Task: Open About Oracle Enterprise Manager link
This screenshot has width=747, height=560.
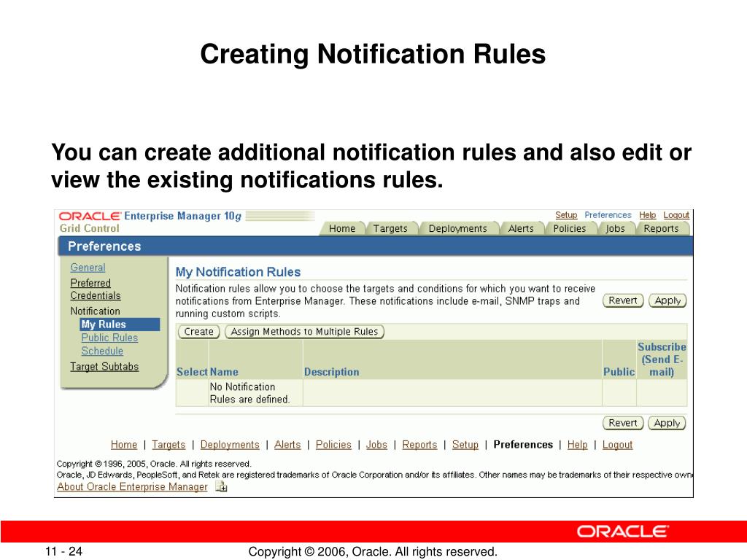Action: coord(133,486)
